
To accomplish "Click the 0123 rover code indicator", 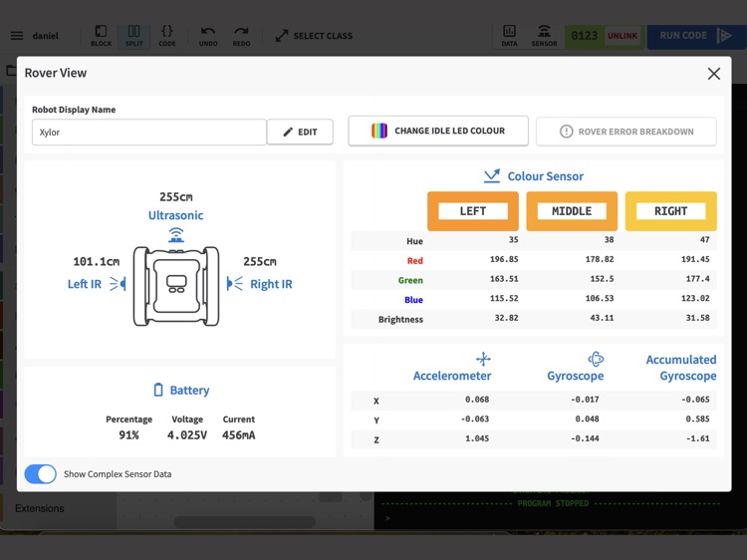I will click(584, 36).
